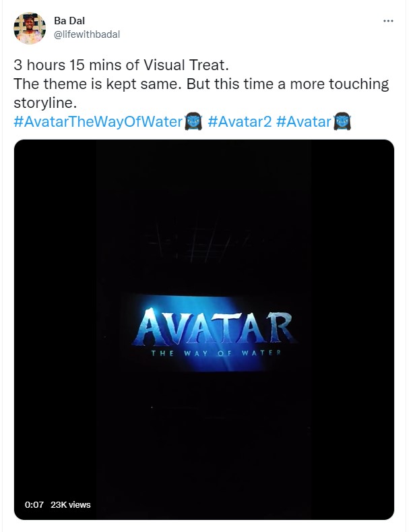This screenshot has height=532, width=415.
Task: Click Ba Dal's profile avatar picture
Action: (30, 28)
